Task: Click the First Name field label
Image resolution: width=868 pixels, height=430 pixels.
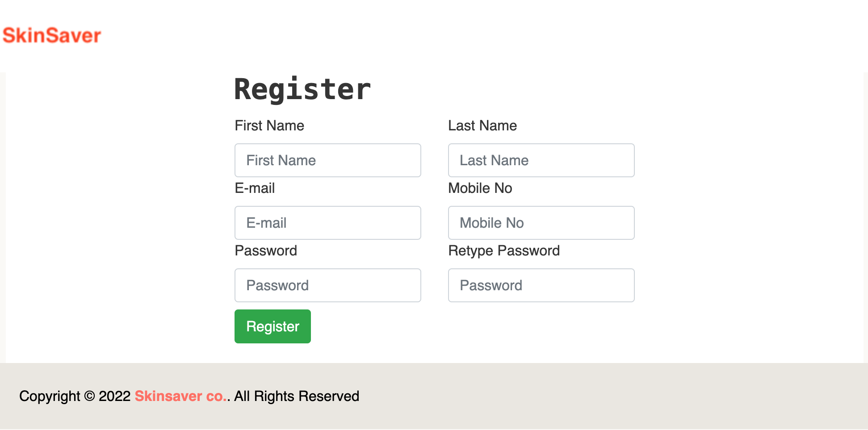Action: 269,126
